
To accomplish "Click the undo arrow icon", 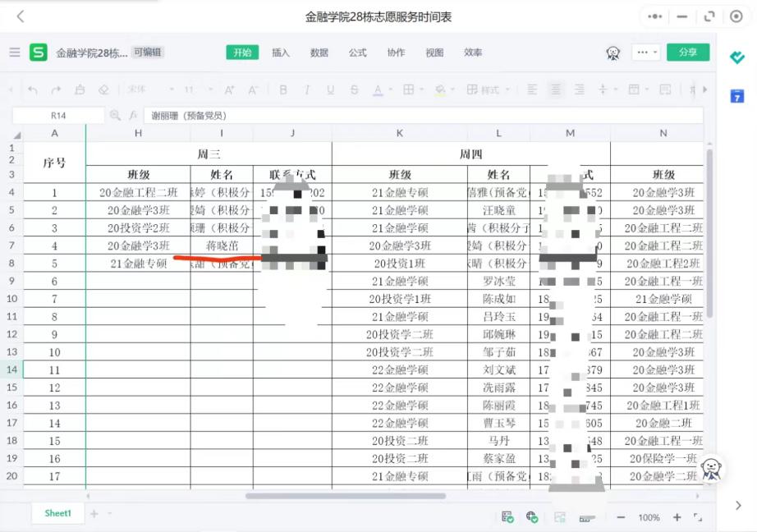I will click(33, 89).
